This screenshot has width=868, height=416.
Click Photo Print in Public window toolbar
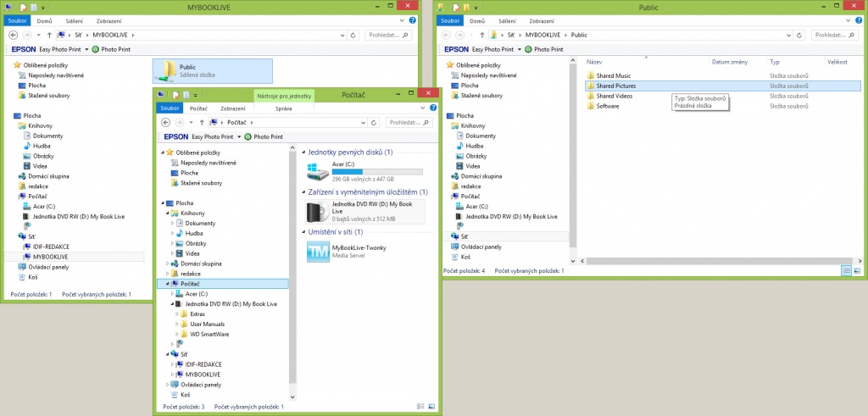[x=543, y=49]
